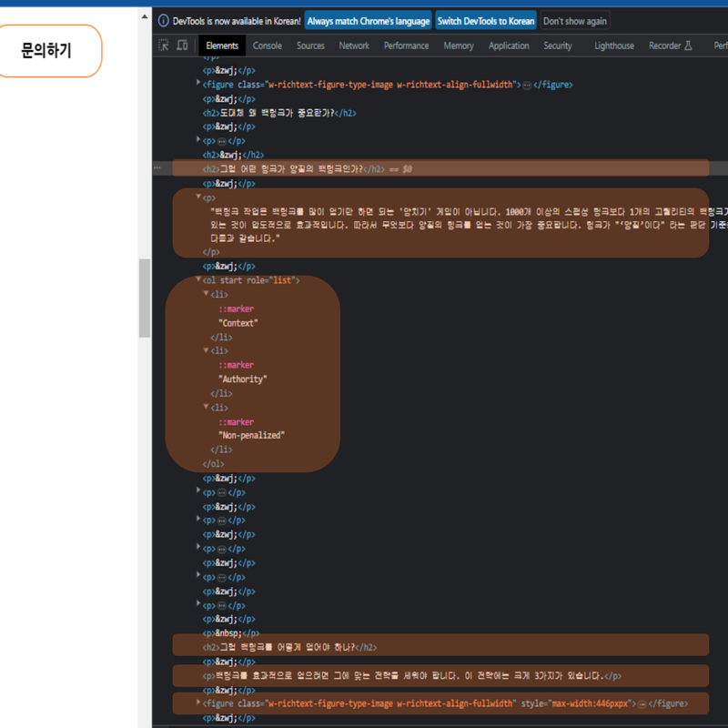This screenshot has width=728, height=728.
Task: Open the Security tab
Action: 558,45
